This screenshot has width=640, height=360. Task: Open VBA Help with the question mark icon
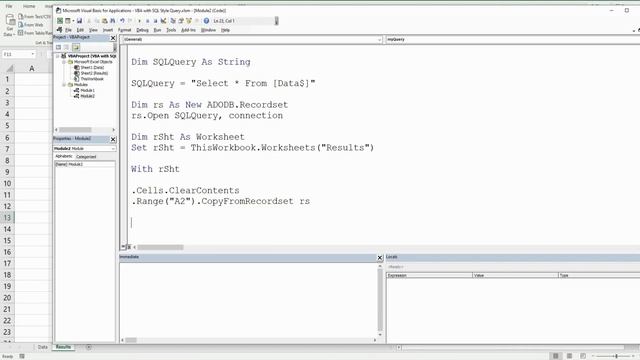coord(207,21)
